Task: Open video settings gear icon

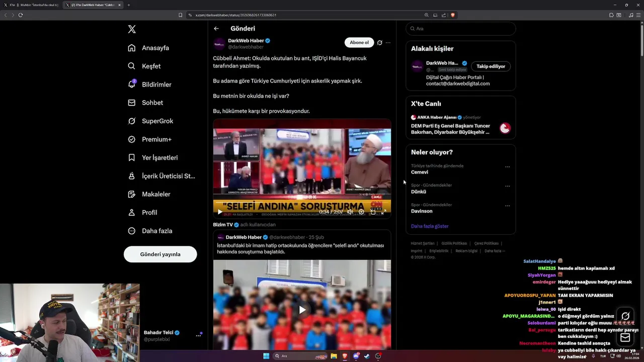Action: [361, 212]
